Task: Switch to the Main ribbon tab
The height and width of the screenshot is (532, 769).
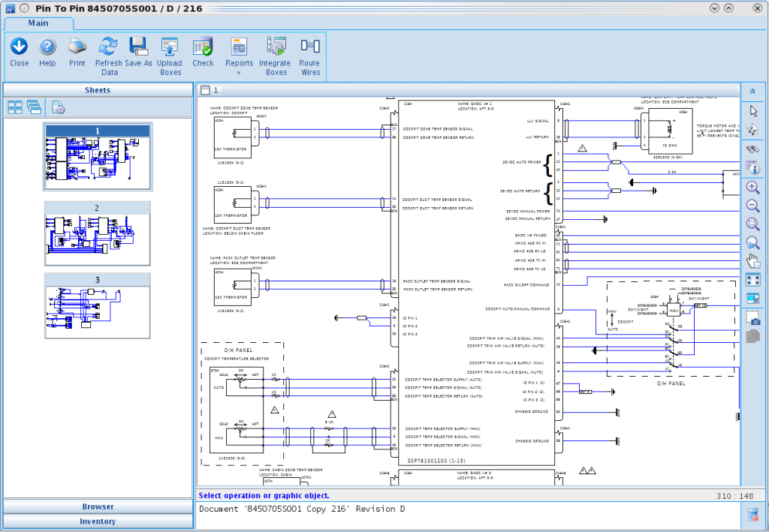Action: point(38,23)
